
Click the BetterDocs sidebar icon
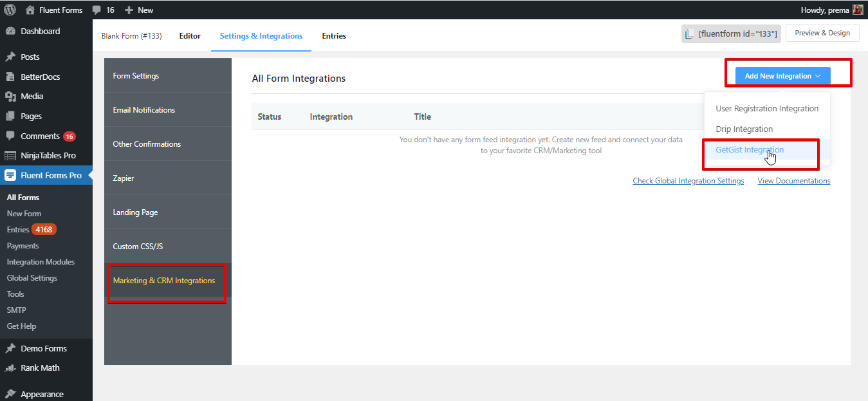(10, 77)
